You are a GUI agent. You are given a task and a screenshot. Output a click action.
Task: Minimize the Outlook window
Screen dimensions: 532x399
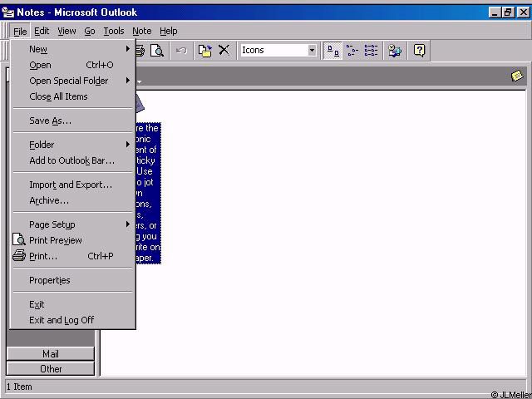(x=495, y=13)
